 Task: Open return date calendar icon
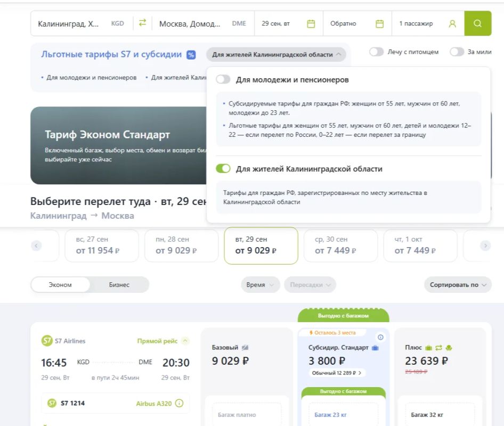click(380, 23)
